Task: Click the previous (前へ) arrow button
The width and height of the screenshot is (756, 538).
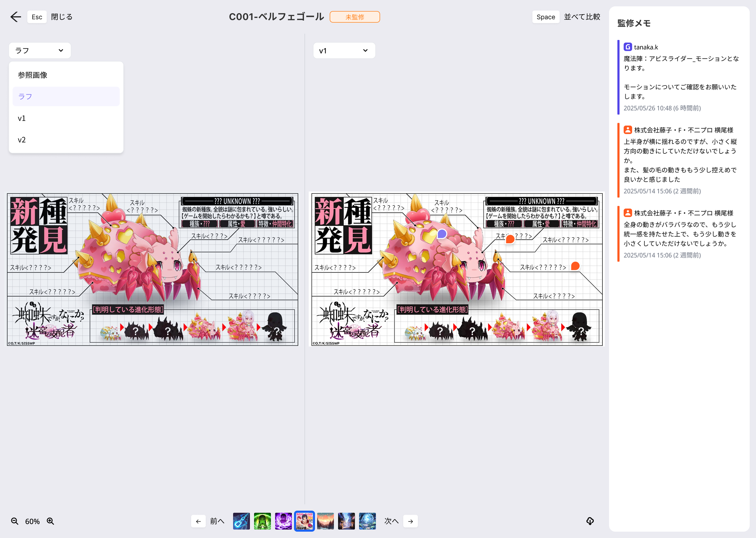Action: click(198, 521)
